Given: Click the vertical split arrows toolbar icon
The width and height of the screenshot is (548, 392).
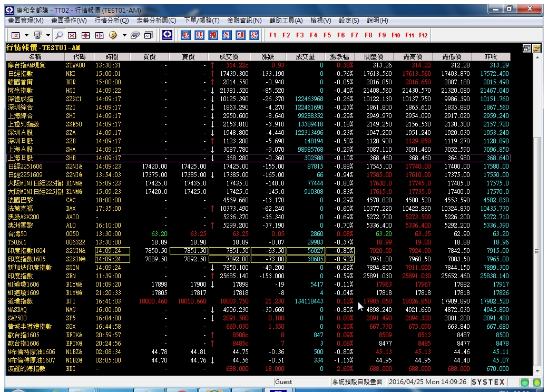Looking at the screenshot, I should pyautogui.click(x=85, y=35).
